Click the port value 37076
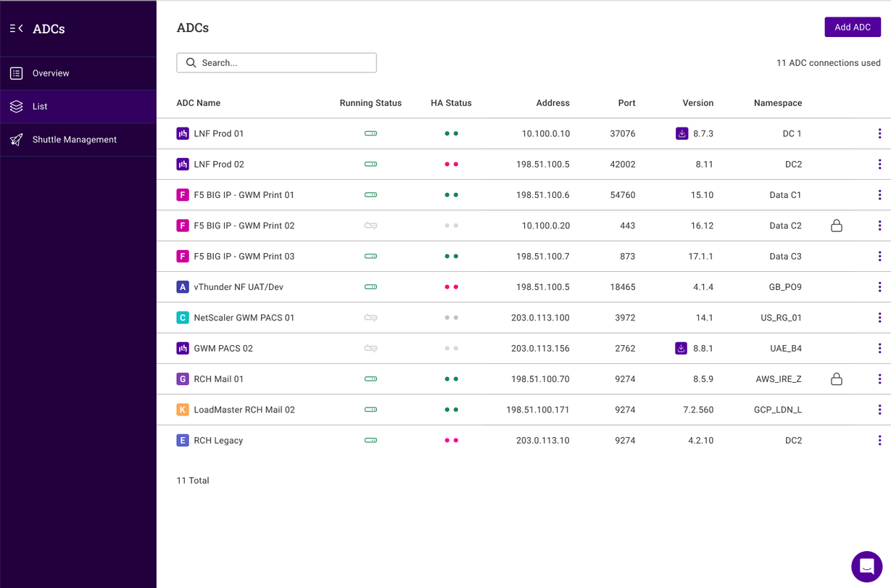891x588 pixels. 623,134
